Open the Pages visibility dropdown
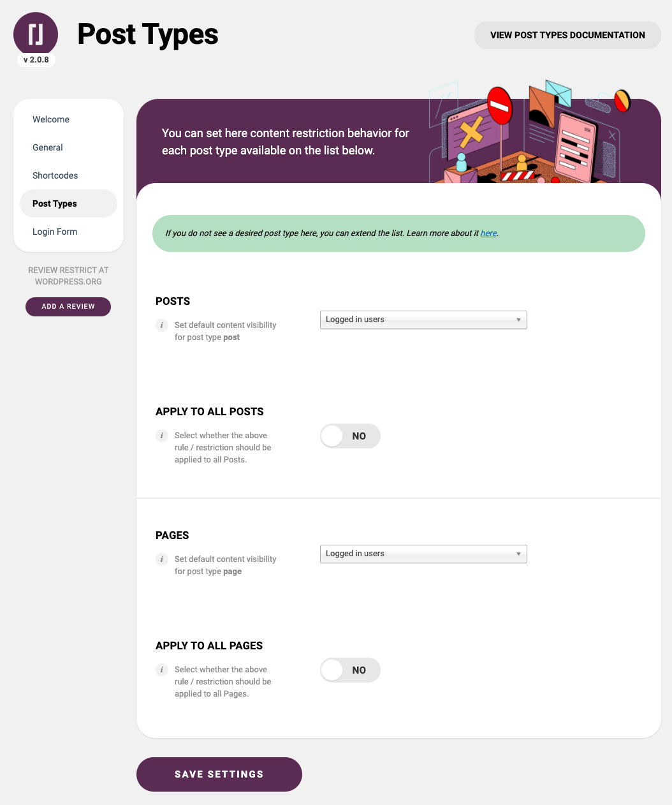672x805 pixels. (x=423, y=554)
